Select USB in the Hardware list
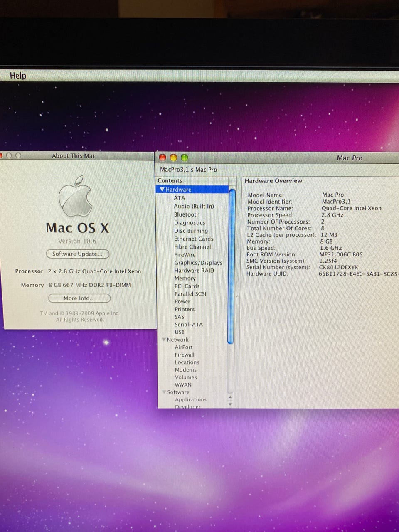 tap(180, 332)
